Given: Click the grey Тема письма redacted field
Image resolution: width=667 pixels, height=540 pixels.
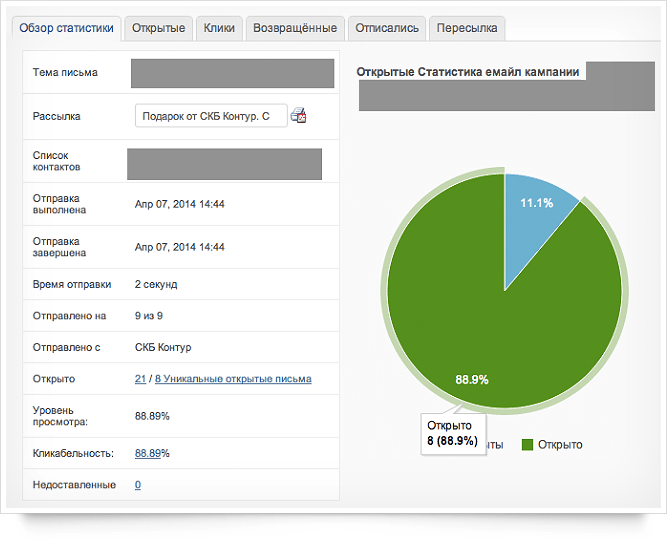Looking at the screenshot, I should pos(232,74).
